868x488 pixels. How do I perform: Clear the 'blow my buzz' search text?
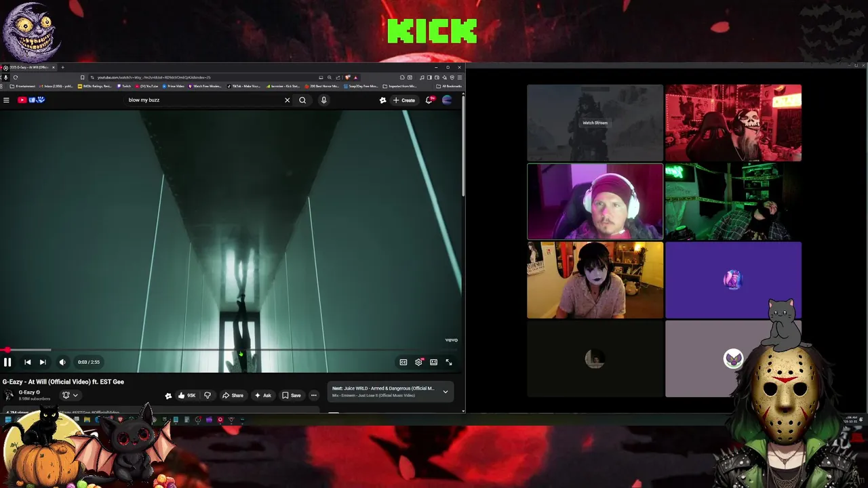(x=287, y=100)
